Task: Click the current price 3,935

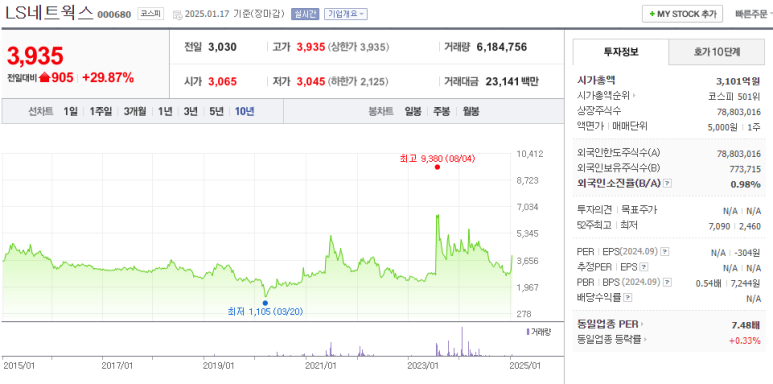Action: (35, 56)
